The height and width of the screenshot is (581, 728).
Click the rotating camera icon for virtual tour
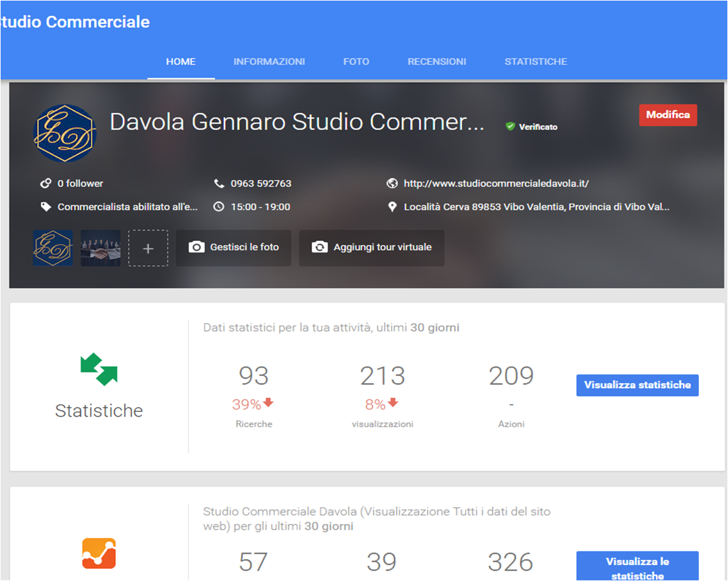click(x=320, y=247)
